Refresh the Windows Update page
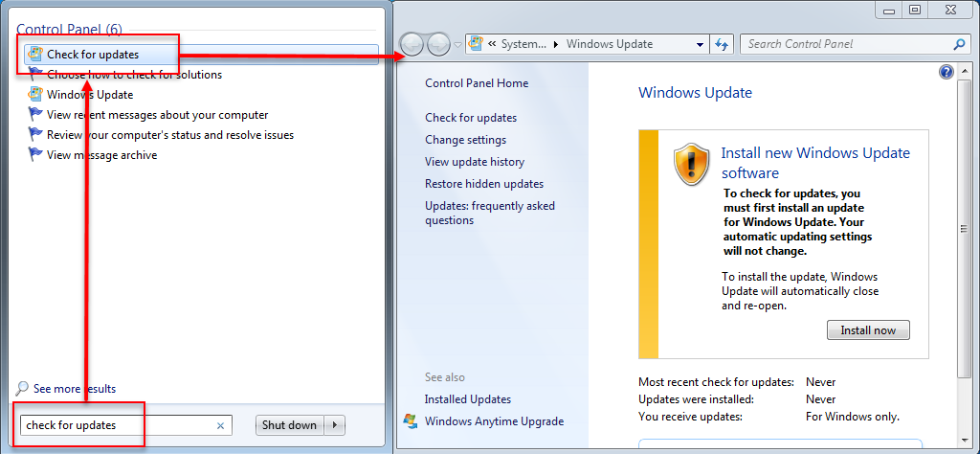 722,44
